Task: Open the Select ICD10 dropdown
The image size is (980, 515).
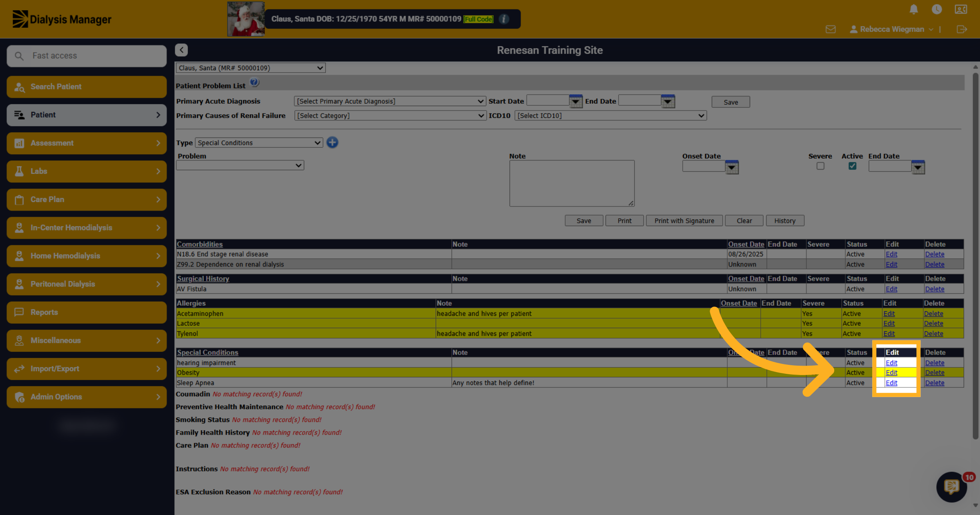Action: (610, 115)
